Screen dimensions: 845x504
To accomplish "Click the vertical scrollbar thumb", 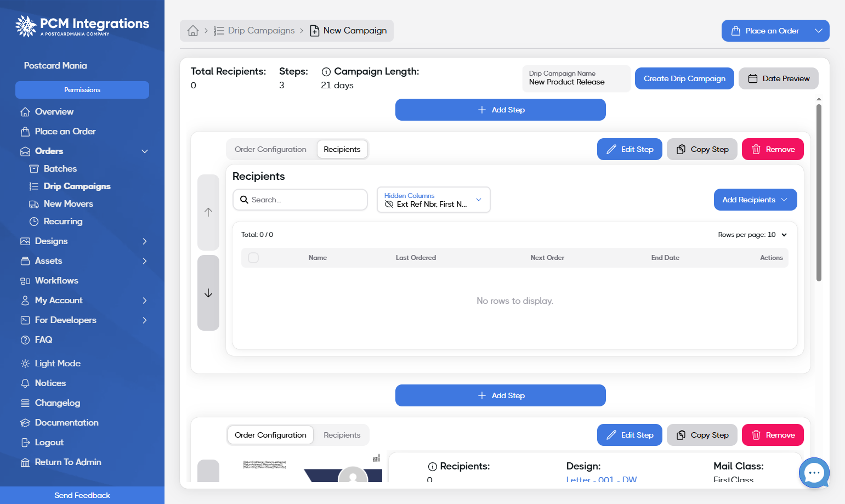I will click(819, 192).
